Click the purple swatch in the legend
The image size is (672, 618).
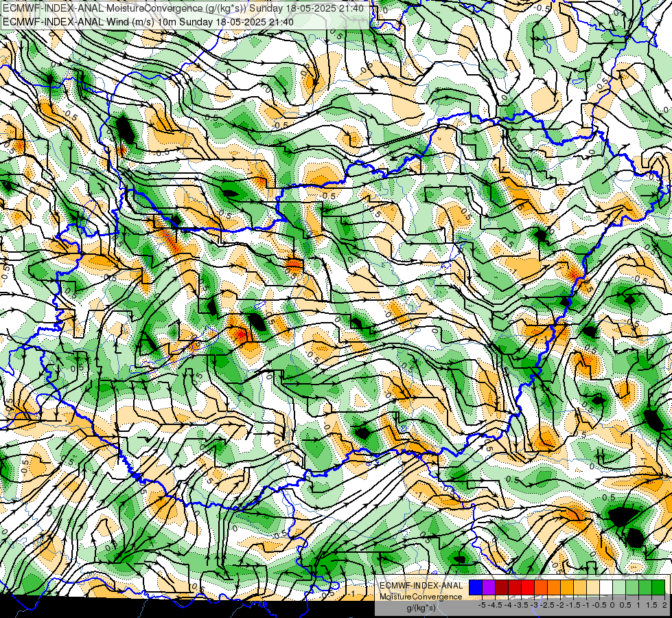coord(489,587)
